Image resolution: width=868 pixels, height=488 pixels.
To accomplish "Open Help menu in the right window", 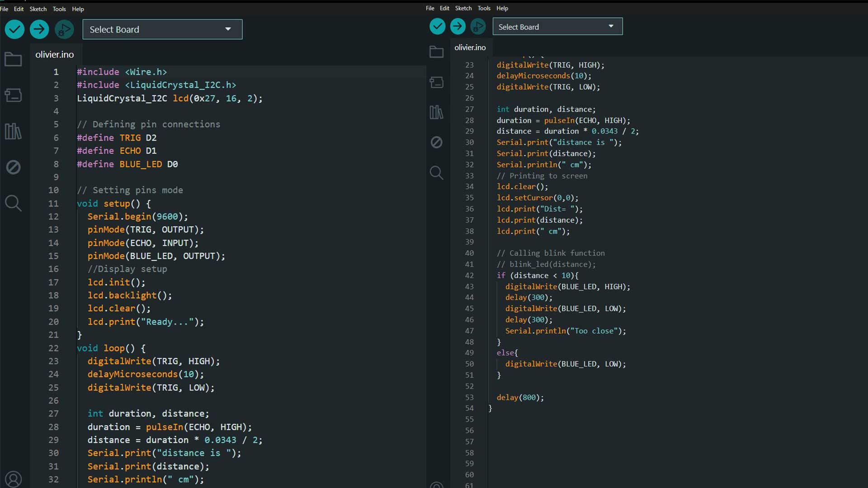I will (502, 8).
